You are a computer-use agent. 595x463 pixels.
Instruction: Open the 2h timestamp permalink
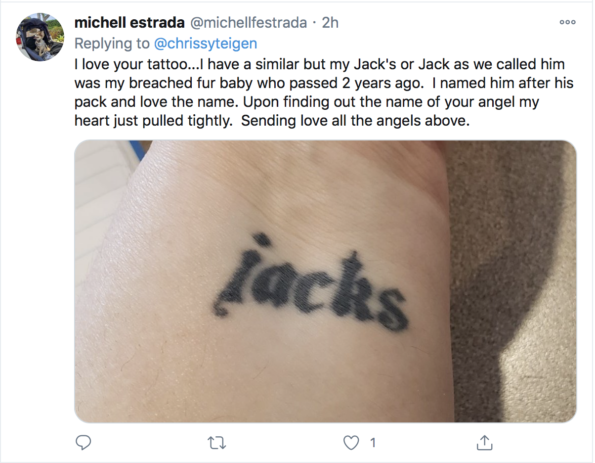point(330,23)
